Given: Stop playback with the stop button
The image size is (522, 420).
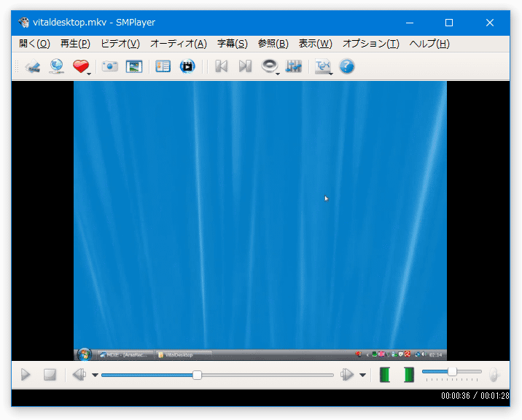Looking at the screenshot, I should (x=50, y=375).
